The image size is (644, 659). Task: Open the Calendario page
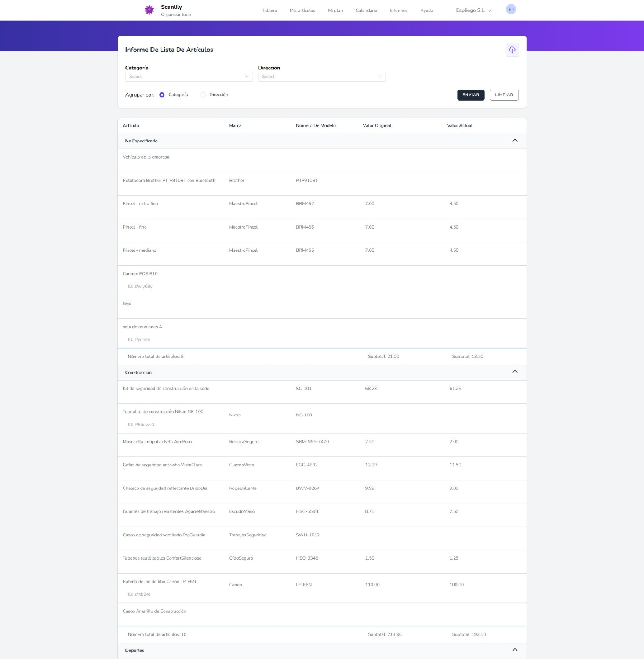pos(366,11)
